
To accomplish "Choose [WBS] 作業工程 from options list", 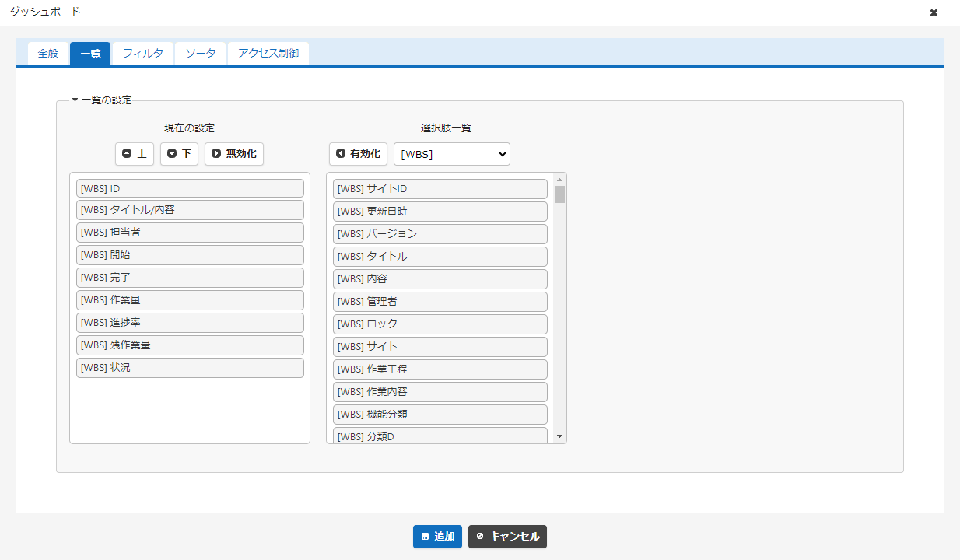I will tap(440, 369).
